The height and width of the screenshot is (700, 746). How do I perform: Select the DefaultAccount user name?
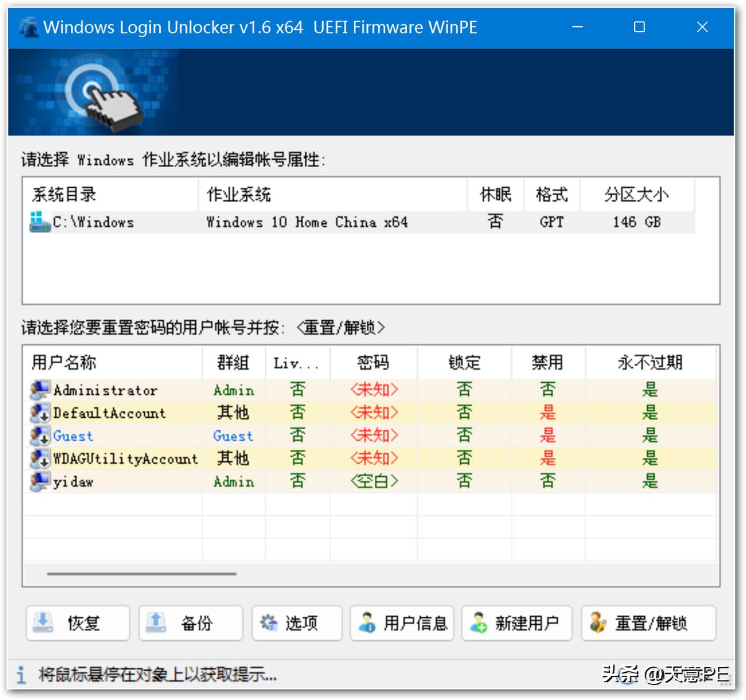pos(109,413)
